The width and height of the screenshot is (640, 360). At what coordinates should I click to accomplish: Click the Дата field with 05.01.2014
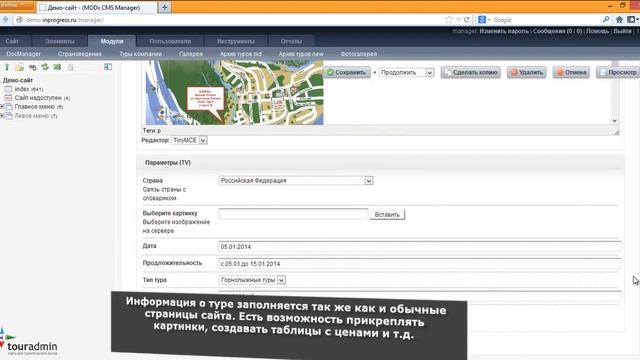point(420,247)
